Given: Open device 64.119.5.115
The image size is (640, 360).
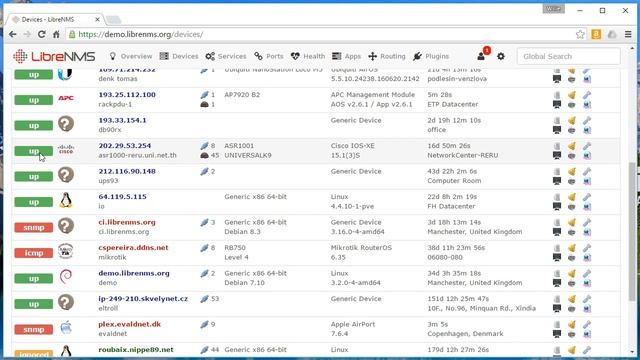Looking at the screenshot, I should 122,197.
